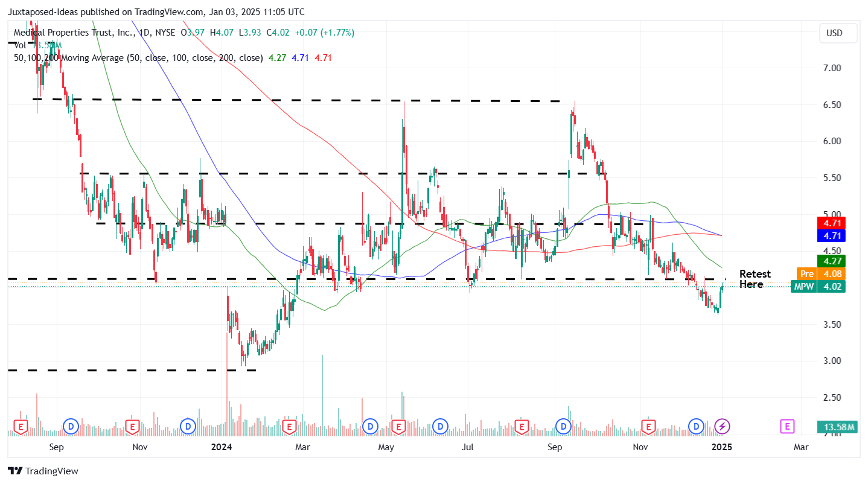Click the earnings "E" marker near July
The width and height of the screenshot is (868, 484).
tap(522, 427)
